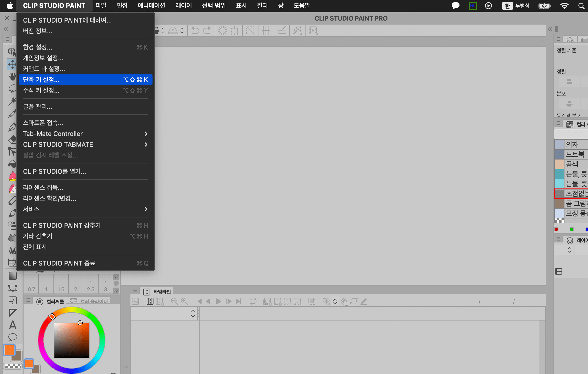Select the Text tool (A icon)
The width and height of the screenshot is (588, 374).
click(13, 325)
